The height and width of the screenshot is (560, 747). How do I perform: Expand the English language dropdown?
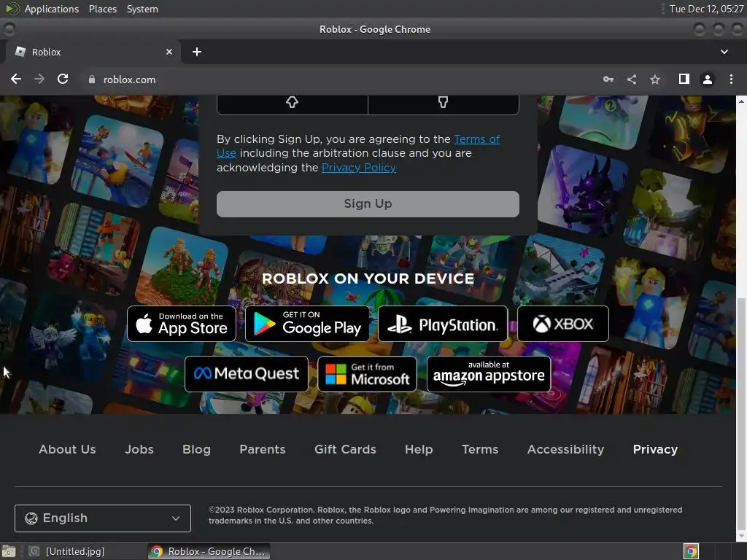pyautogui.click(x=103, y=518)
